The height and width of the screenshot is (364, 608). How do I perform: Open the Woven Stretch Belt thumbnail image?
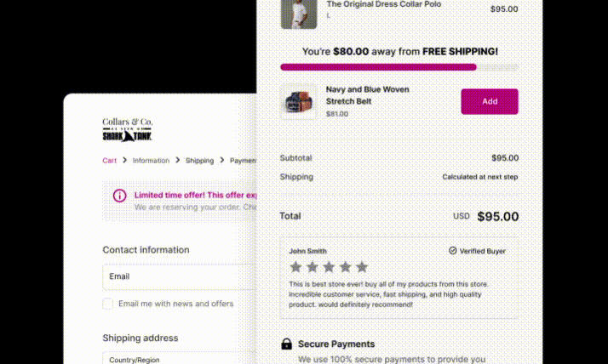(299, 101)
